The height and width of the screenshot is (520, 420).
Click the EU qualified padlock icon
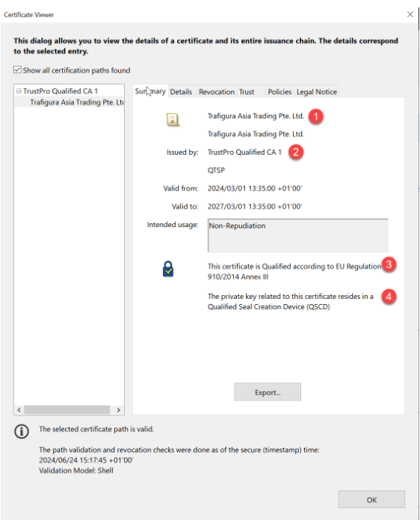tap(168, 269)
